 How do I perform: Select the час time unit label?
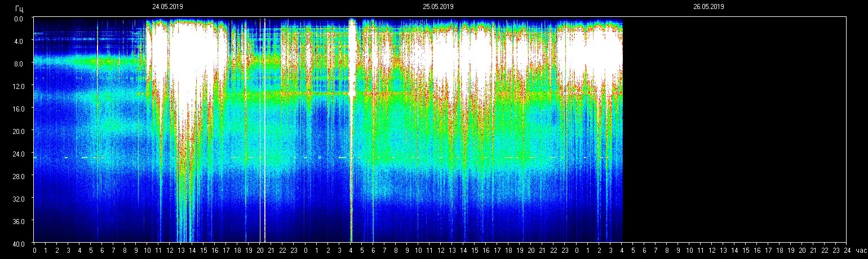pyautogui.click(x=860, y=251)
